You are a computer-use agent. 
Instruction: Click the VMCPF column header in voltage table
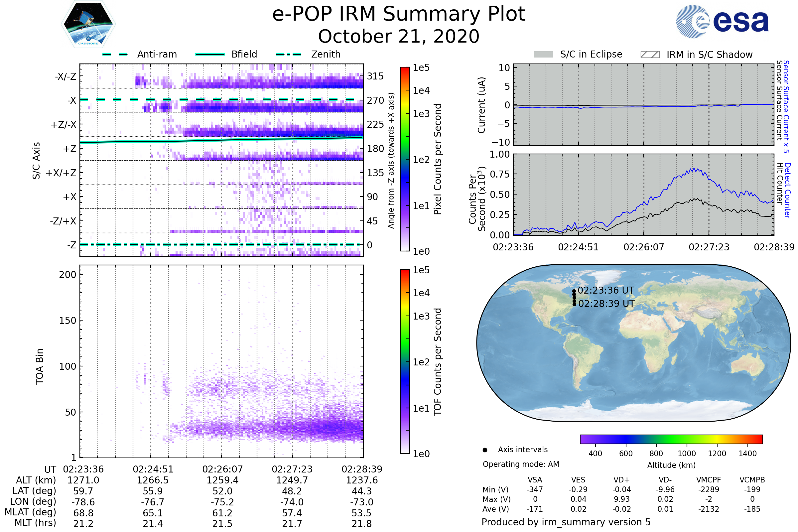click(709, 480)
